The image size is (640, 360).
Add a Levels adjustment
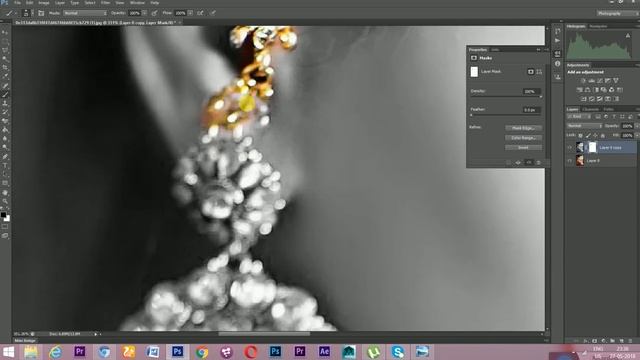tap(591, 81)
